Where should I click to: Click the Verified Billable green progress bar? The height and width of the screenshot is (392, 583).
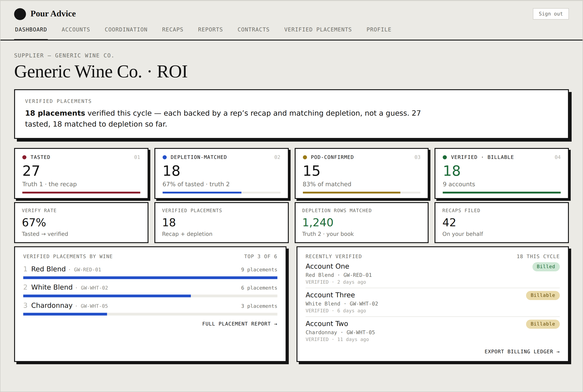pos(502,193)
